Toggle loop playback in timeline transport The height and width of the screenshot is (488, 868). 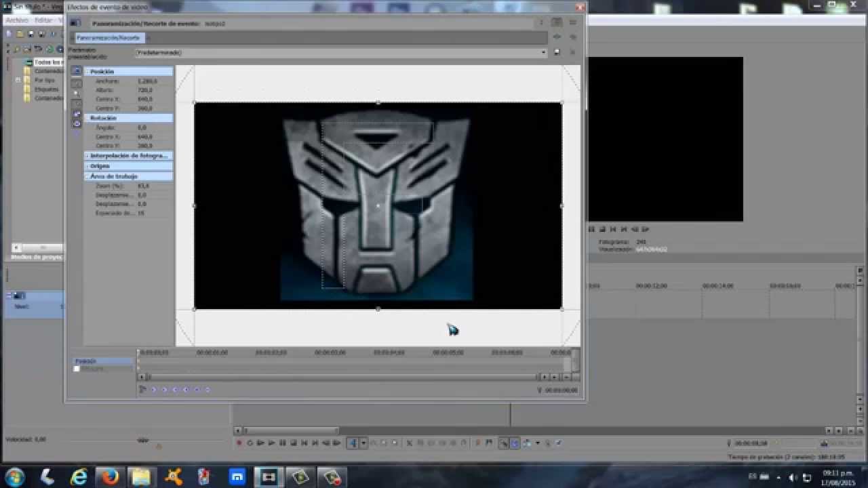tap(250, 443)
